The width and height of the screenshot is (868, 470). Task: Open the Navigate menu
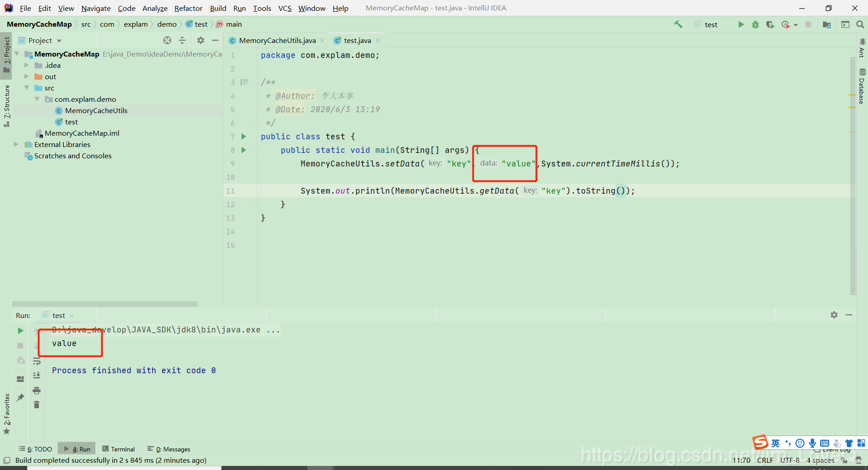point(96,8)
